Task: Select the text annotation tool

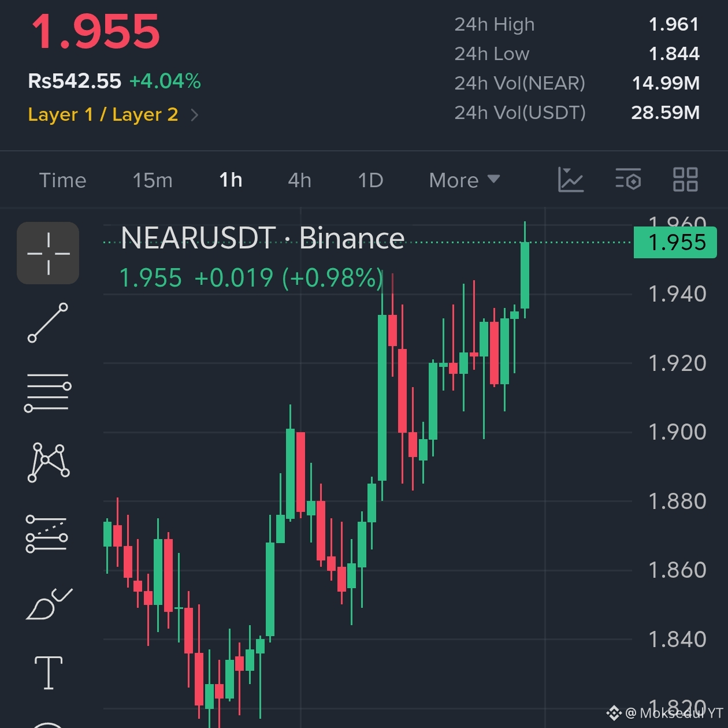Action: pyautogui.click(x=49, y=673)
